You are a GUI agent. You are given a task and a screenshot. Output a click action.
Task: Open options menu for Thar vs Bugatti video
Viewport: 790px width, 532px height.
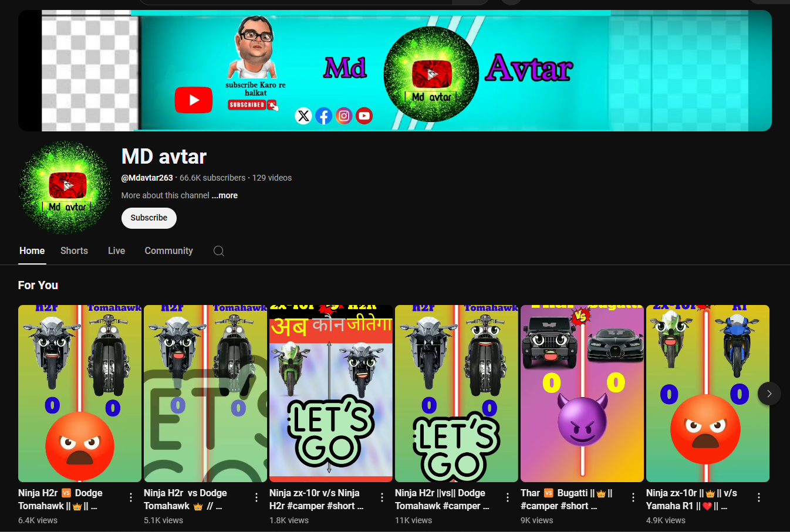[x=633, y=497]
